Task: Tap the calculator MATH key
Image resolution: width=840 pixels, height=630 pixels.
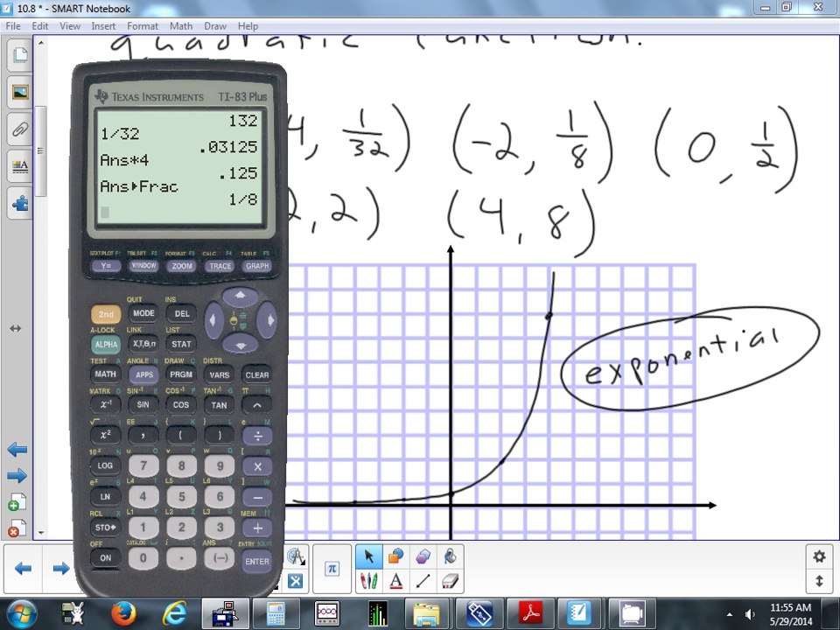Action: pyautogui.click(x=106, y=374)
